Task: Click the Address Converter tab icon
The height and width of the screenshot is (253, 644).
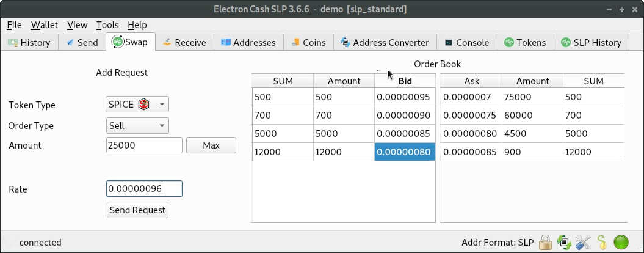Action: [345, 42]
